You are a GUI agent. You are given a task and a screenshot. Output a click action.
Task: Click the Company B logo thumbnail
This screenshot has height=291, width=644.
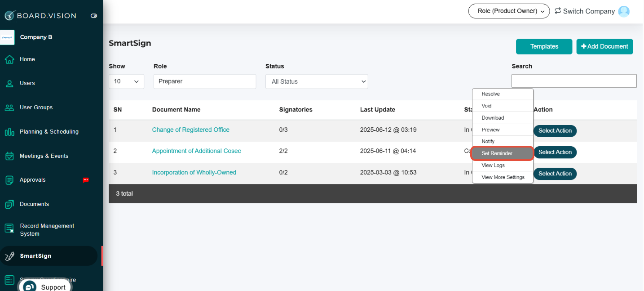click(7, 37)
